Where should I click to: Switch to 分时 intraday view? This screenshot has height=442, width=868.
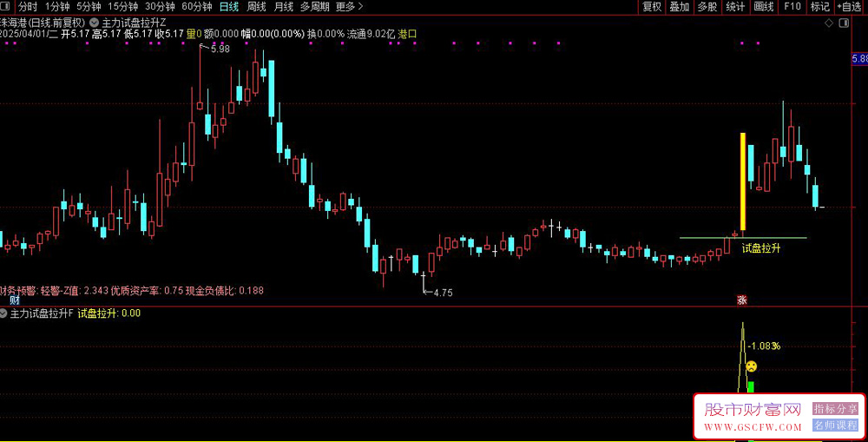click(27, 7)
